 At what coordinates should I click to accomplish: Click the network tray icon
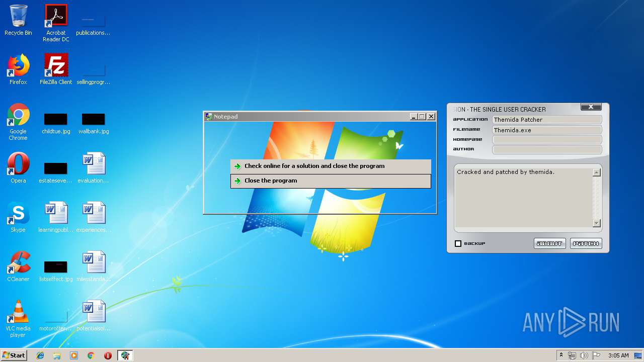(x=572, y=355)
